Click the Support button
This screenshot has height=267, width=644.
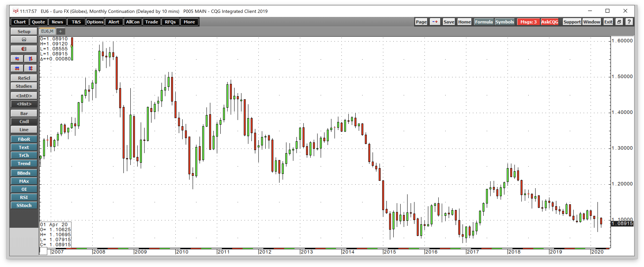tap(572, 22)
